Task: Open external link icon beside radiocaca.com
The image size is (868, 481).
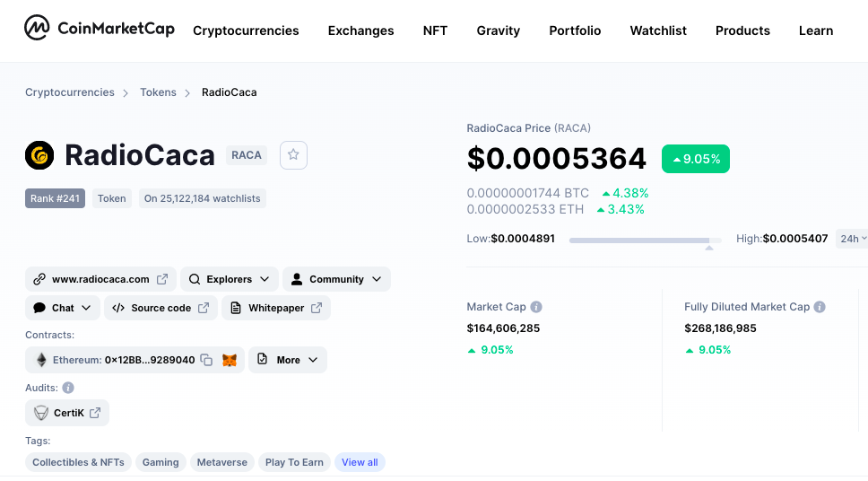Action: (x=162, y=279)
